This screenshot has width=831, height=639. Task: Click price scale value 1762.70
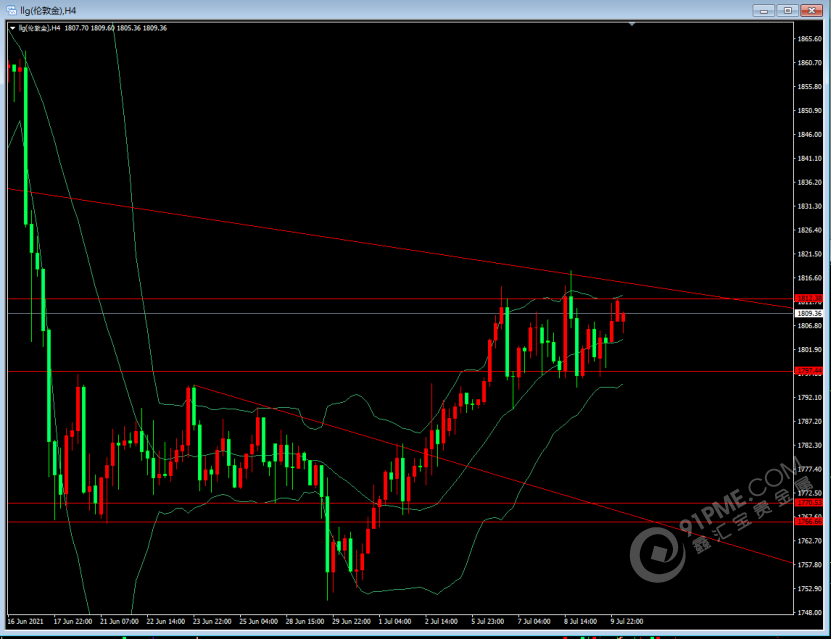(x=809, y=541)
